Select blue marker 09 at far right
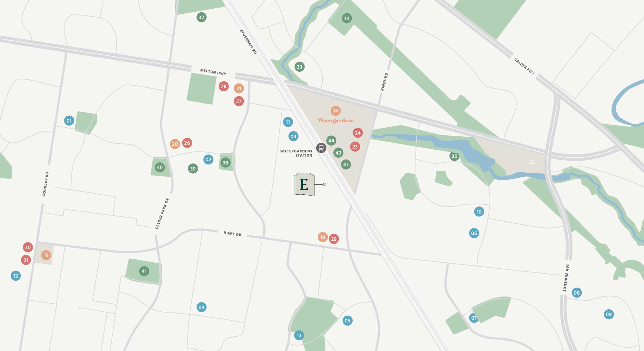Image resolution: width=644 pixels, height=351 pixels. coord(609,314)
